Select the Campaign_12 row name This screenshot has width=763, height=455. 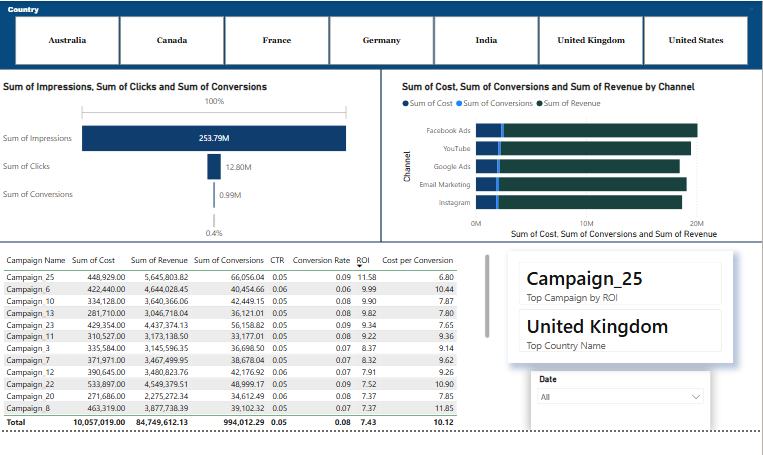tap(30, 372)
